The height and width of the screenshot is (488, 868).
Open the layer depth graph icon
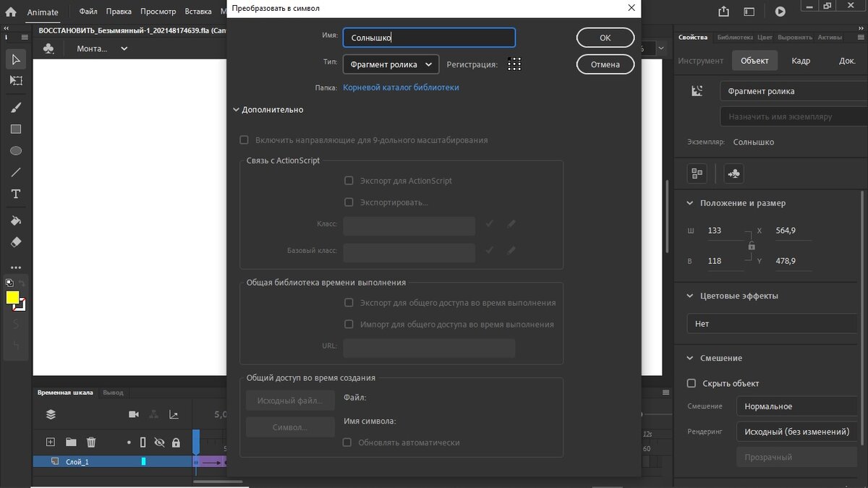[174, 414]
